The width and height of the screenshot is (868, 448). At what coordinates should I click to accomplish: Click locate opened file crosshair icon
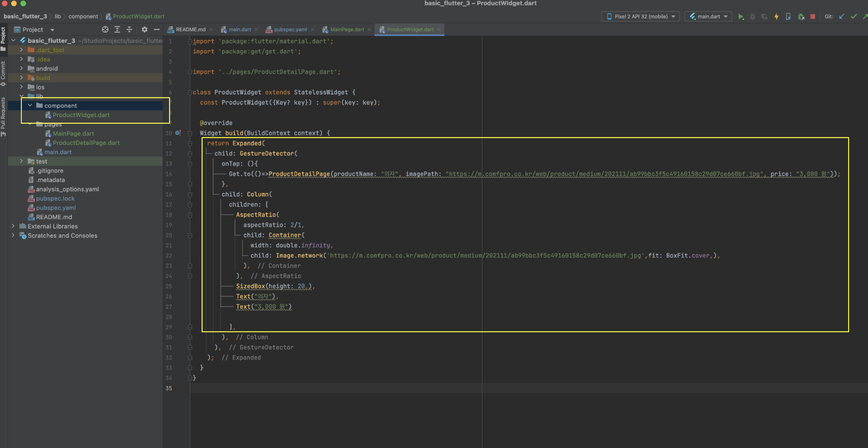pos(105,29)
